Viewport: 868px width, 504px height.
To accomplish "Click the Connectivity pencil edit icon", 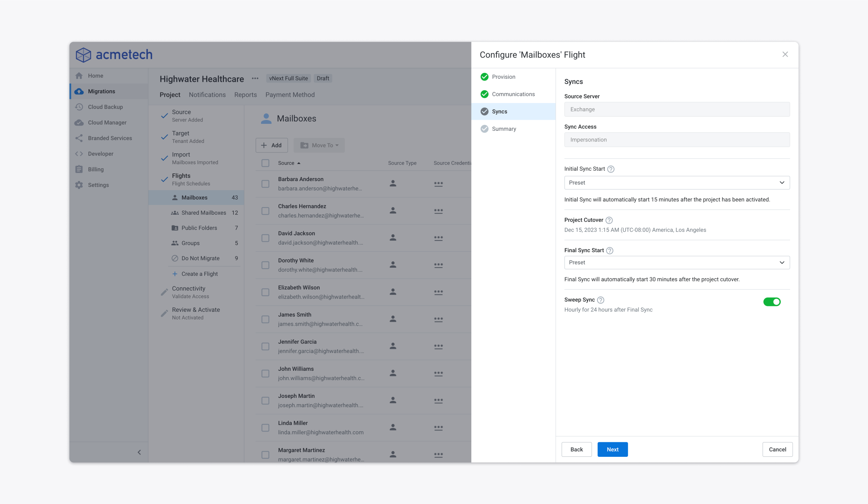I will pos(165,292).
